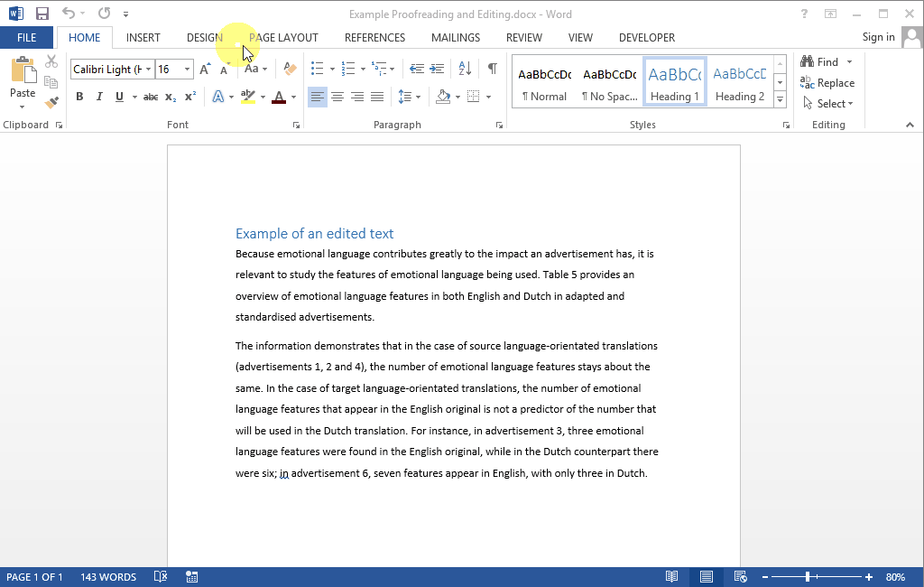This screenshot has height=587, width=924.
Task: Open the REVIEW ribbon tab
Action: (523, 38)
